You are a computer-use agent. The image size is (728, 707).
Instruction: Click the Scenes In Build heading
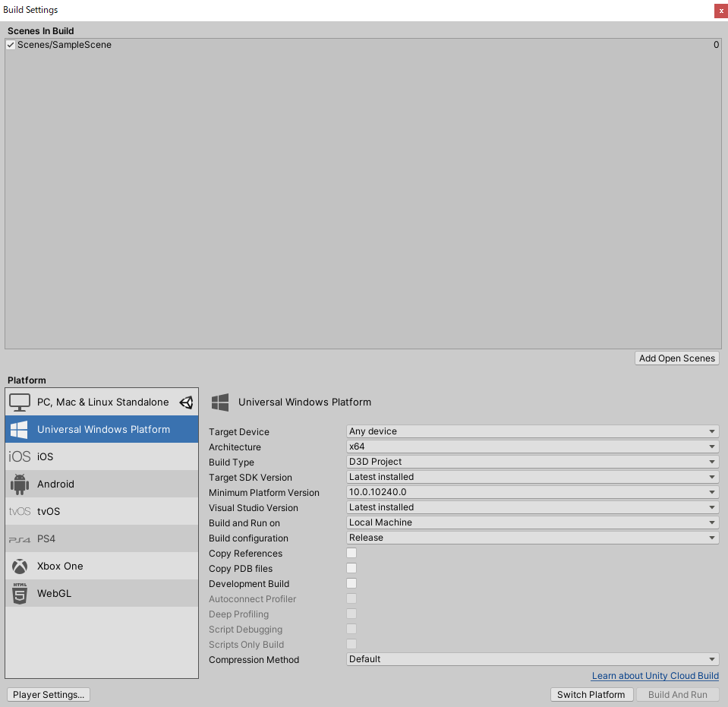pos(41,31)
